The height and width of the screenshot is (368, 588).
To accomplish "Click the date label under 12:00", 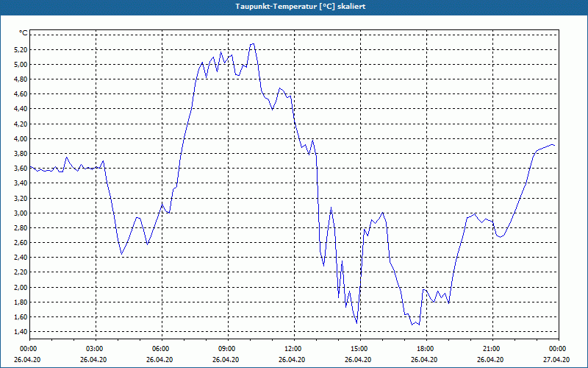I will click(x=292, y=360).
